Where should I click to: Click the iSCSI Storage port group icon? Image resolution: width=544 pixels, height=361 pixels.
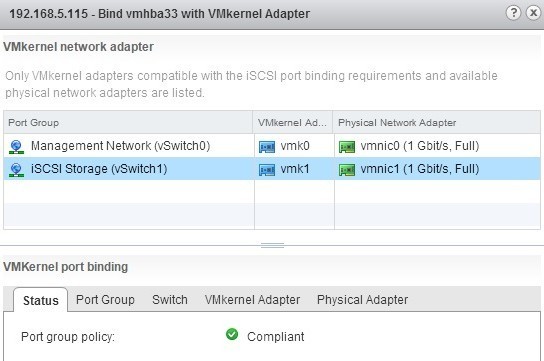(x=16, y=170)
